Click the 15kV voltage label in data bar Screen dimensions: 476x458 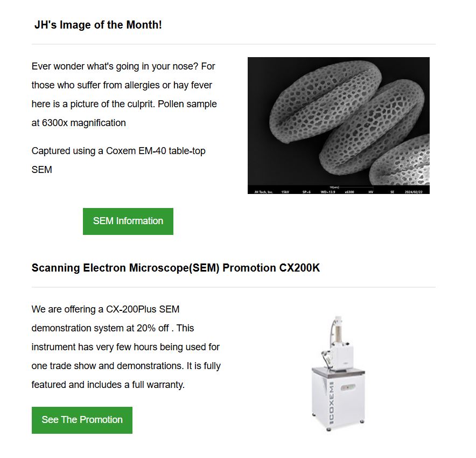coord(285,192)
